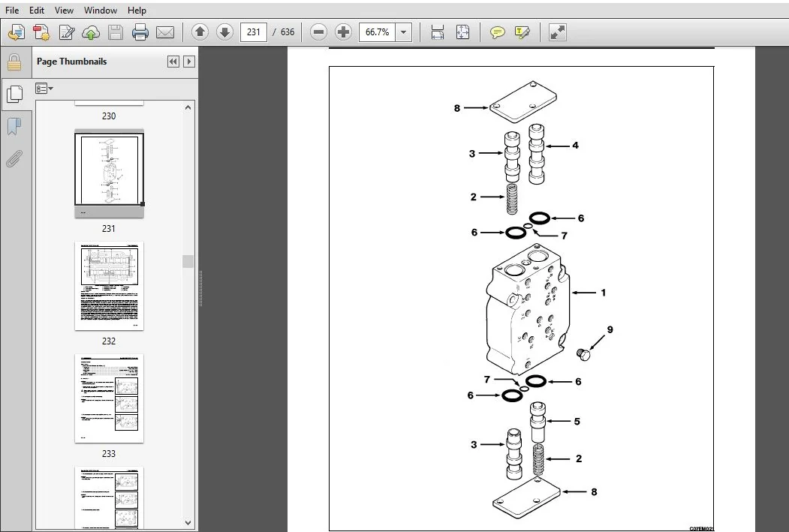
Task: Click the 231 page label in thumbnails
Action: coord(109,229)
